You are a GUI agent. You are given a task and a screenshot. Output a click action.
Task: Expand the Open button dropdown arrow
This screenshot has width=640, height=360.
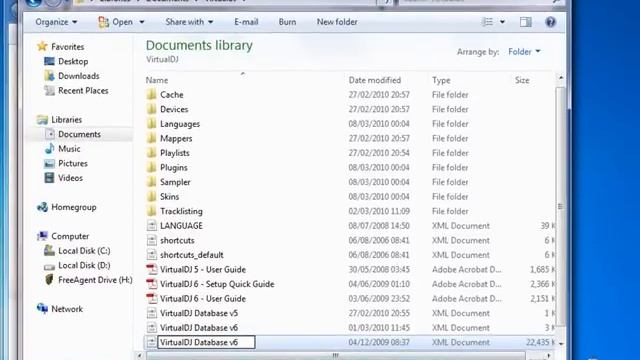(142, 22)
